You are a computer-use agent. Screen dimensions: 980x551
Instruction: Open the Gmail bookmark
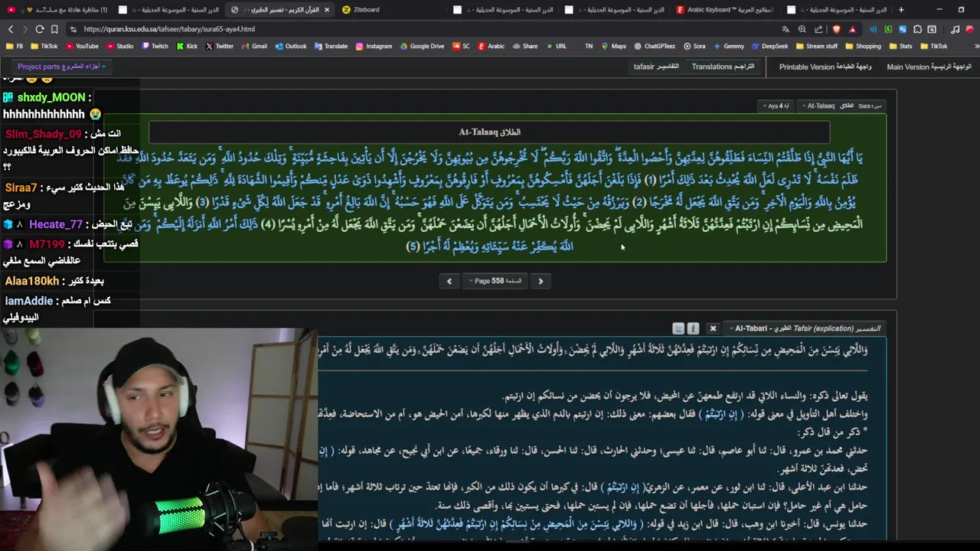pyautogui.click(x=253, y=46)
